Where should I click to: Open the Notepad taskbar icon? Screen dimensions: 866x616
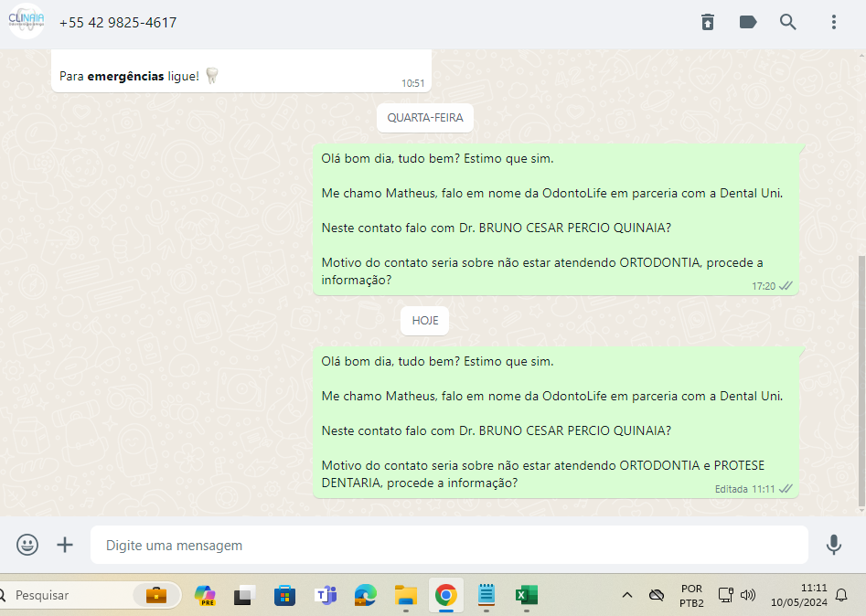pyautogui.click(x=486, y=595)
